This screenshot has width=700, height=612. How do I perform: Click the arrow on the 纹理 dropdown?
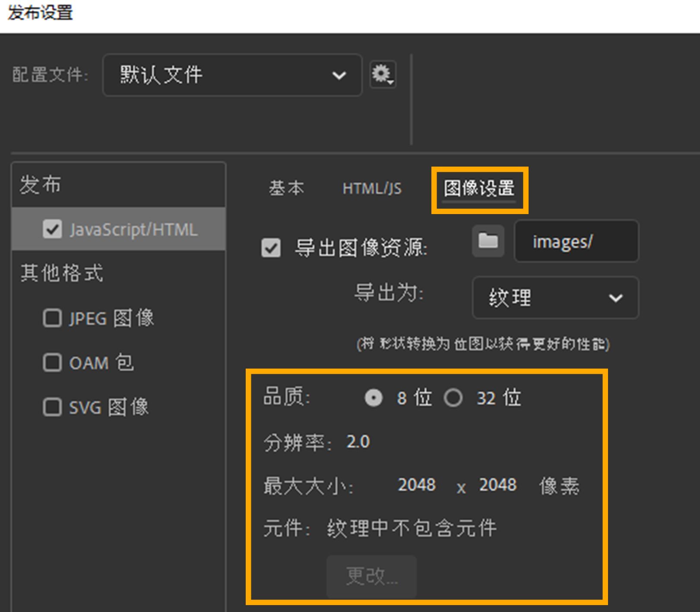[617, 297]
